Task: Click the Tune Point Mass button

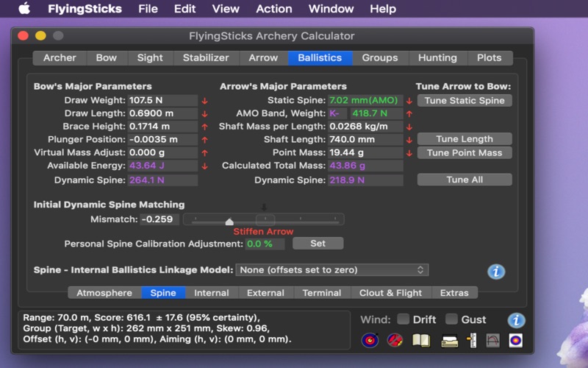Action: click(465, 153)
